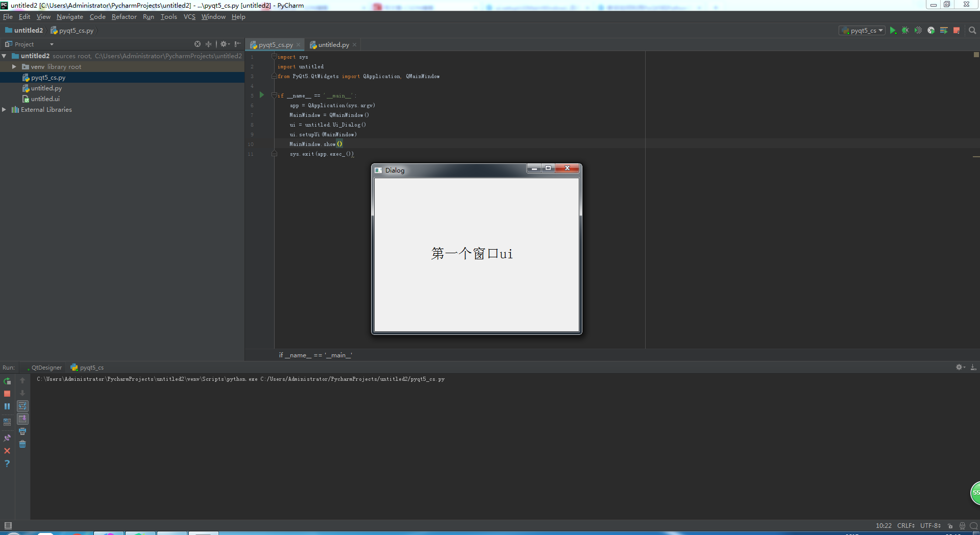Open the Project view selector dropdown
The width and height of the screenshot is (980, 535).
pyautogui.click(x=29, y=44)
